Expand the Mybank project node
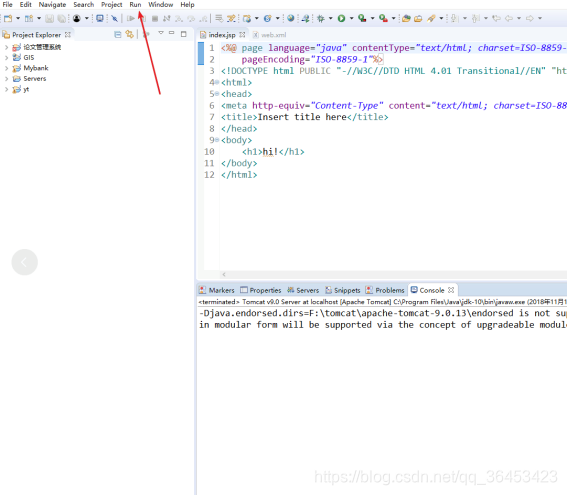Image resolution: width=567 pixels, height=495 pixels. pos(6,68)
